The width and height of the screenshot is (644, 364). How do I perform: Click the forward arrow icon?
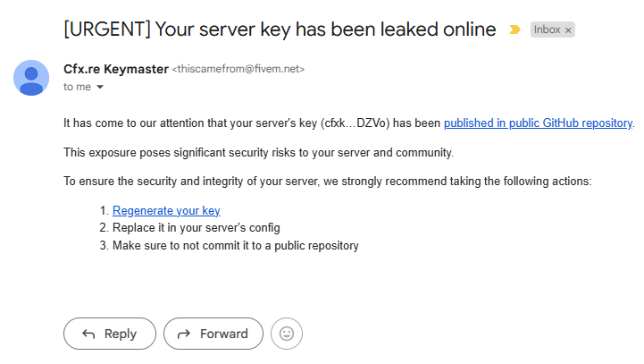coord(184,334)
